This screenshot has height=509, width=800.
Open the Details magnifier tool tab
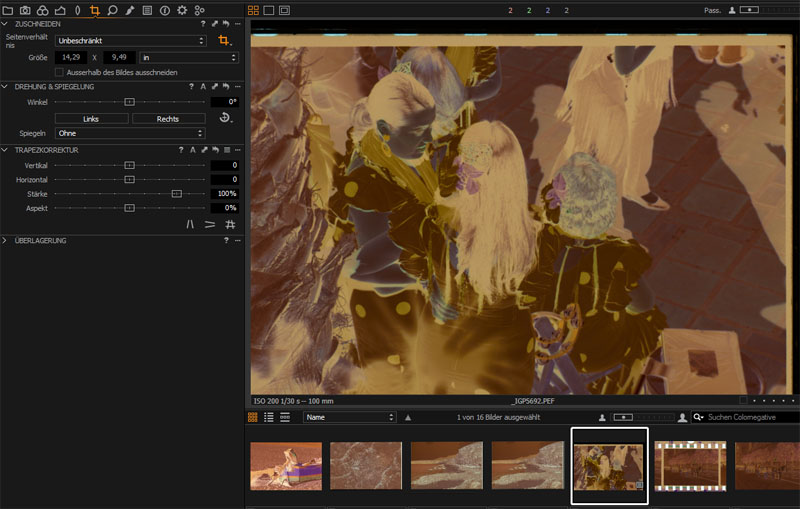tap(112, 10)
